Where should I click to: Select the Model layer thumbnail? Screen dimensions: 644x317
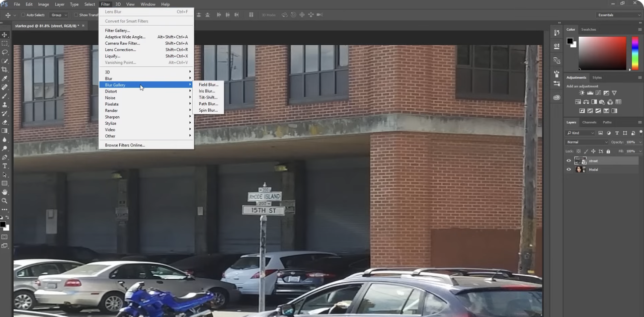pyautogui.click(x=580, y=170)
